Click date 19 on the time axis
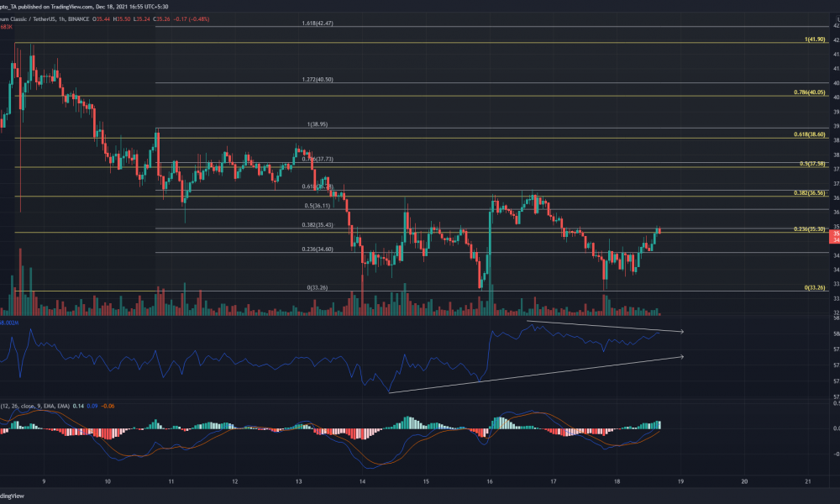 681,481
